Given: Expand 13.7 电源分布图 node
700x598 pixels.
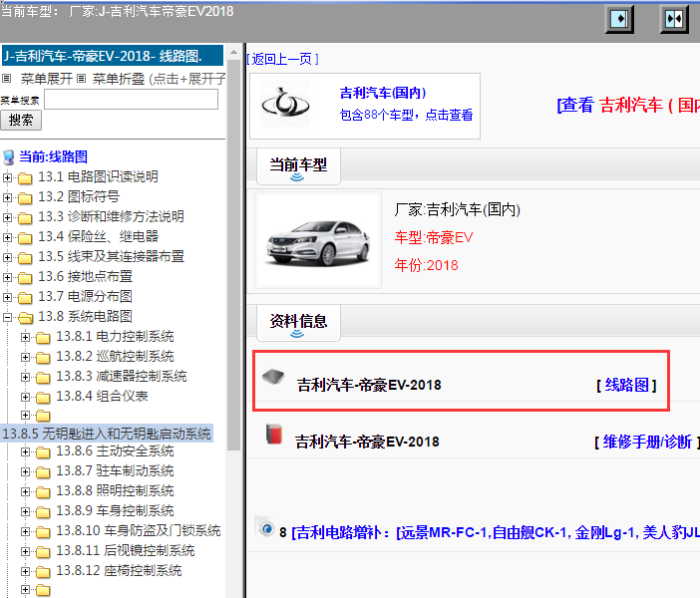Looking at the screenshot, I should (x=7, y=297).
